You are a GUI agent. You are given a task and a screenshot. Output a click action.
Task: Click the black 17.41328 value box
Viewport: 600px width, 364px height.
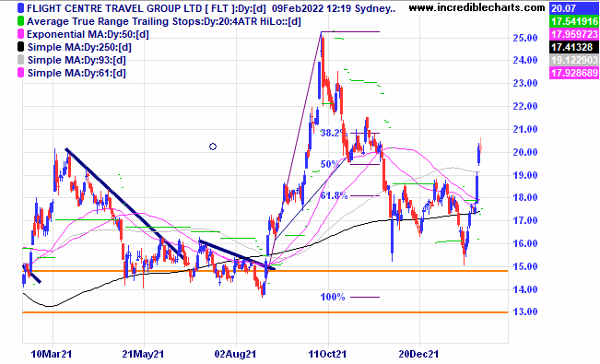[573, 47]
